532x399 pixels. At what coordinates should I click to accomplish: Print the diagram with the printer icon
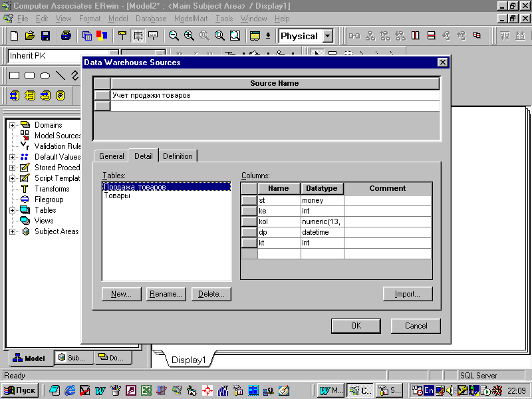66,36
